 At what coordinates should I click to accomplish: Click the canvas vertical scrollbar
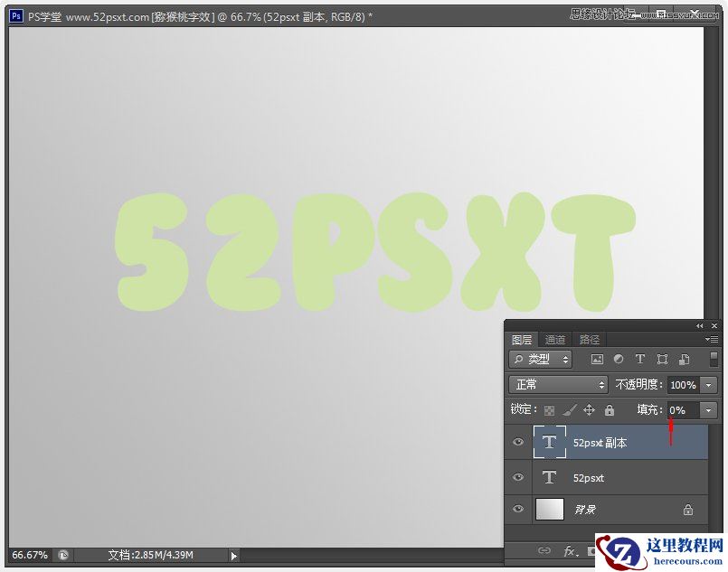point(710,173)
